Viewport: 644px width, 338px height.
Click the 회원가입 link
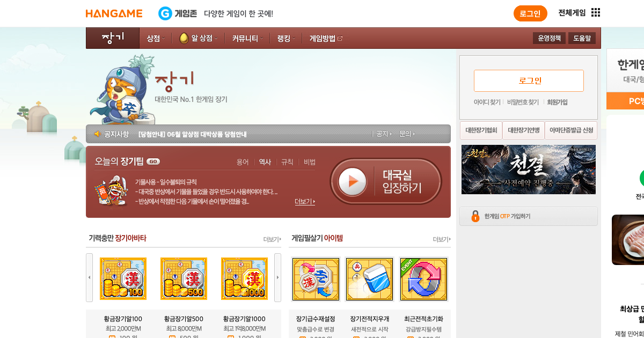pos(557,102)
